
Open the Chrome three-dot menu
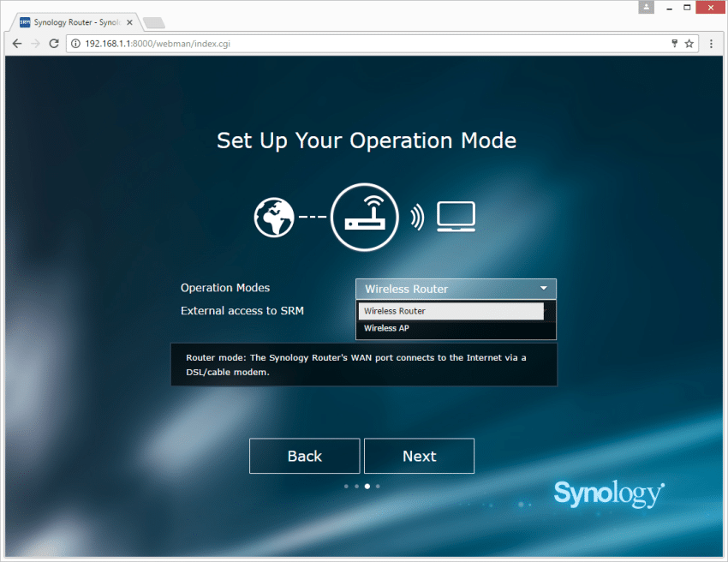[711, 44]
